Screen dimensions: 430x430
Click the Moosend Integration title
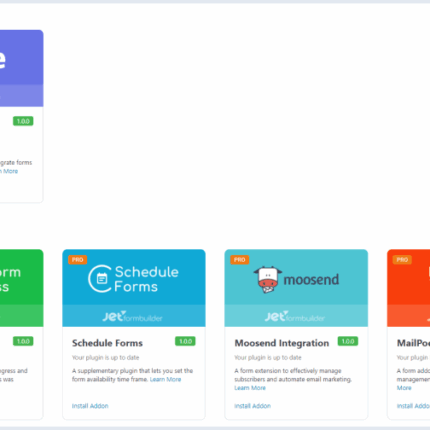282,343
